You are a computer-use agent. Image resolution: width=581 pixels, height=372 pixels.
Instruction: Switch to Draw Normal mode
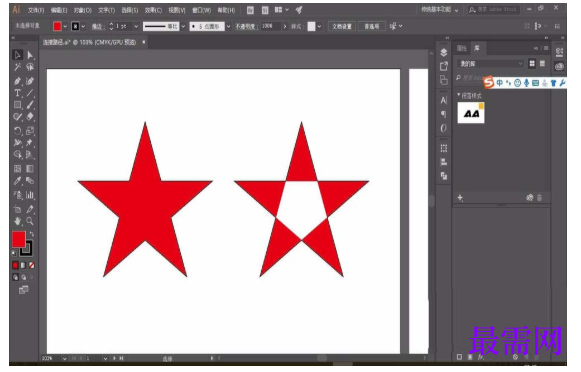[15, 277]
